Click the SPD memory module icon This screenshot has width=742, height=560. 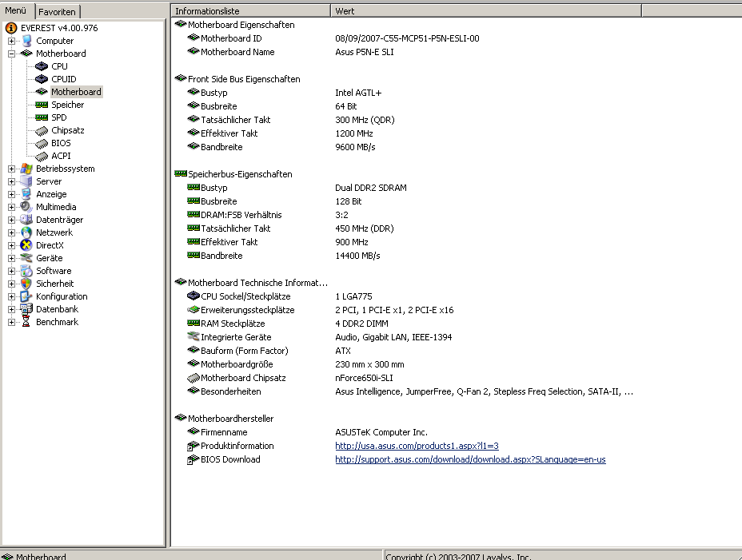42,117
